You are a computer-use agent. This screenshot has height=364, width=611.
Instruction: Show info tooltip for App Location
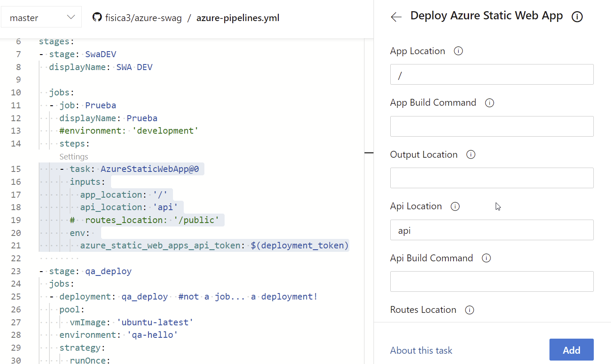(458, 51)
